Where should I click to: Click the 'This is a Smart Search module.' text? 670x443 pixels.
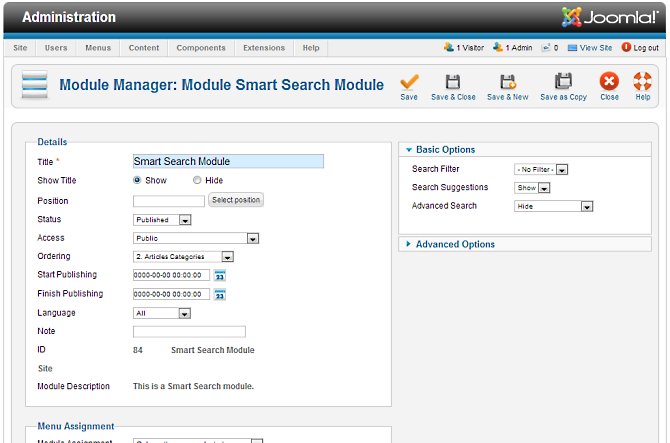[193, 386]
